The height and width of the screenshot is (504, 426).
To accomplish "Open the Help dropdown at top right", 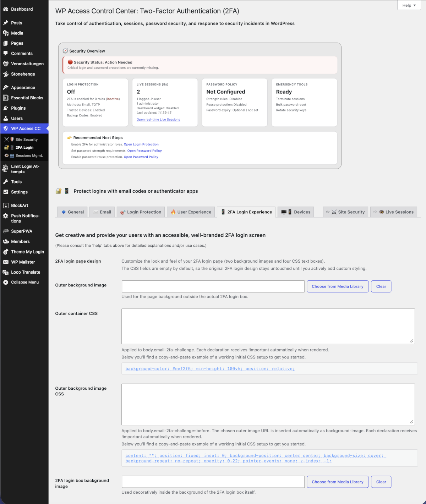I will click(409, 5).
